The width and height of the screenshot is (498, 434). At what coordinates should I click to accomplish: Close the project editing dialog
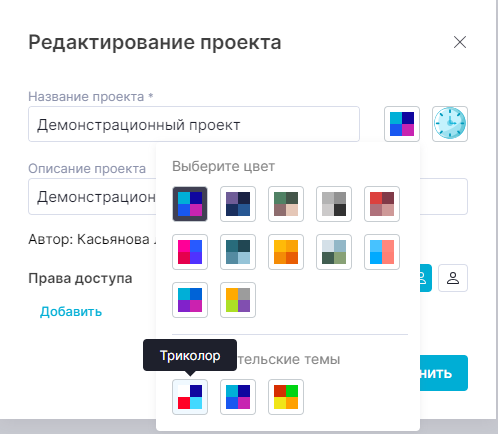point(460,42)
